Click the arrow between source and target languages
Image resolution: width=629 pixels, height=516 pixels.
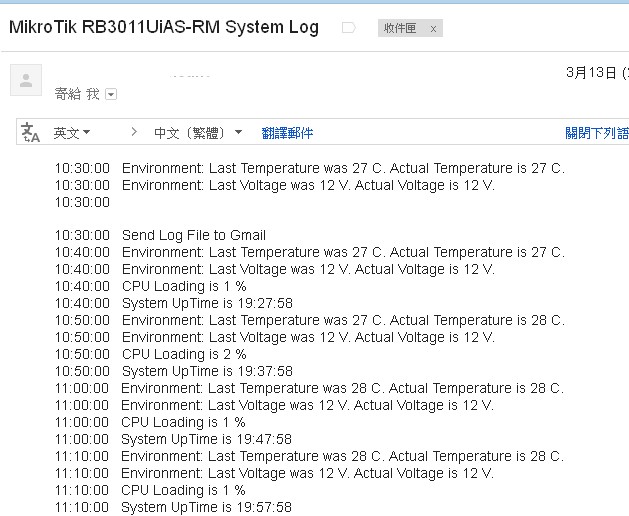[134, 132]
